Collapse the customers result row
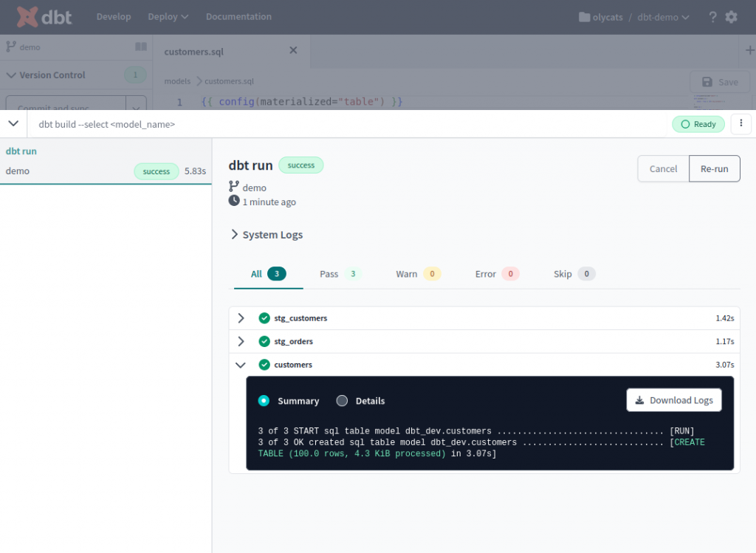Screen dimensions: 756x553 241,365
